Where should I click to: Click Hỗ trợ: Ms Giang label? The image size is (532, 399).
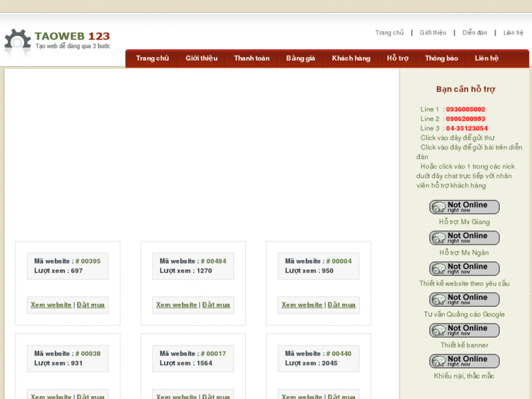tap(464, 222)
